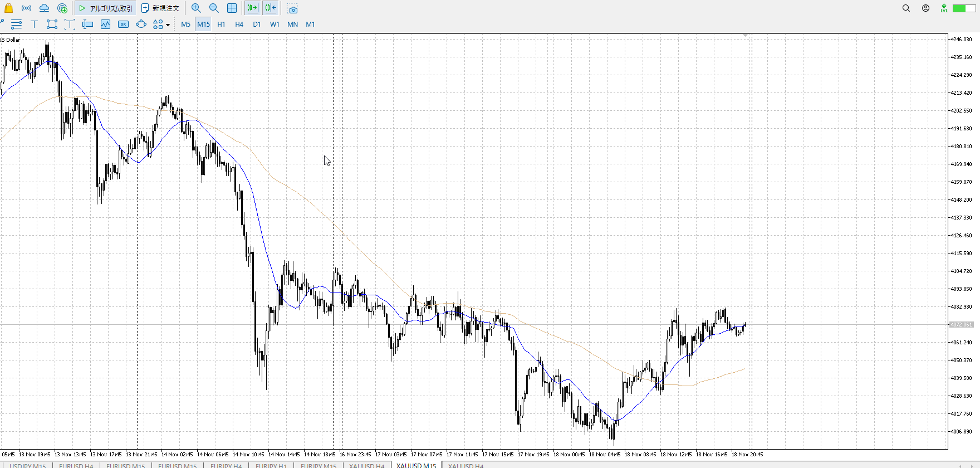Open the indicators list icon
The width and height of the screenshot is (980, 468).
click(105, 25)
